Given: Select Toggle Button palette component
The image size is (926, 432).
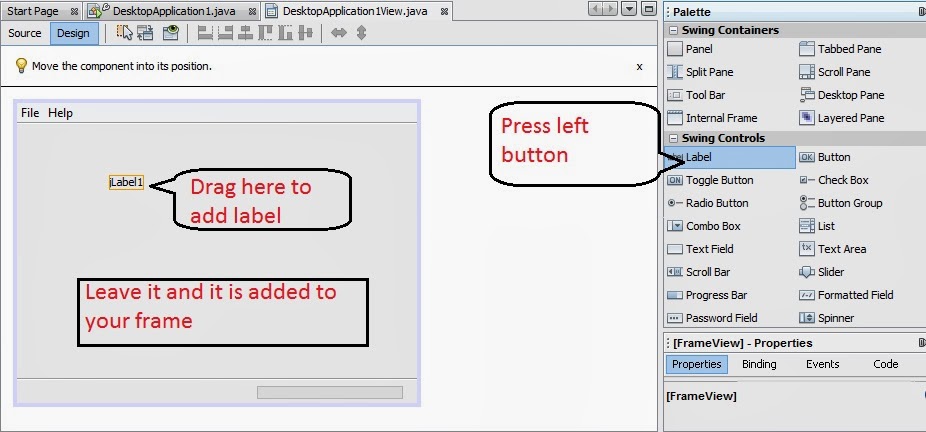Looking at the screenshot, I should [710, 180].
